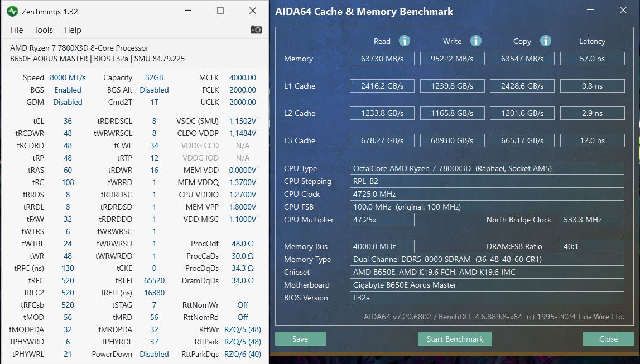The image size is (640, 364).
Task: Click the L3 Cache read 678.27 GB/s field
Action: [x=382, y=140]
